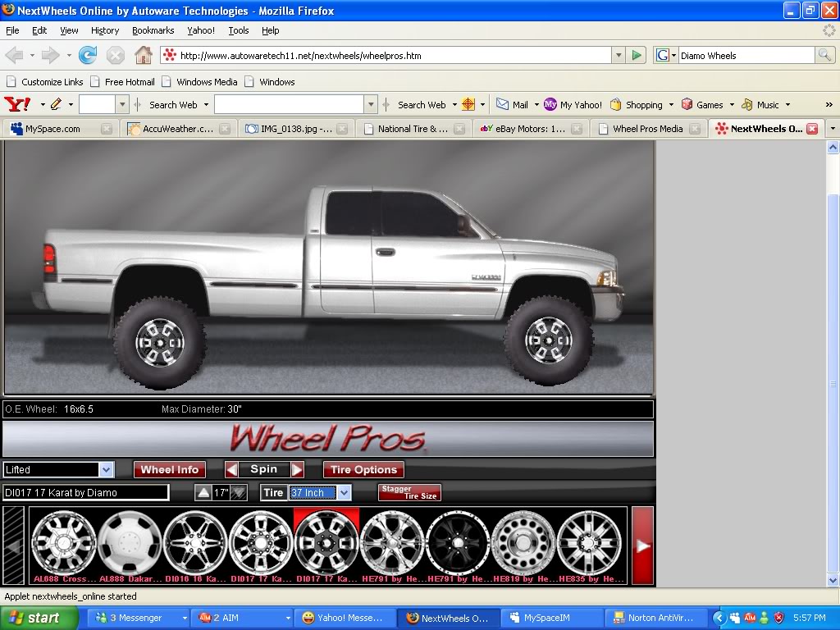Screen dimensions: 840x630
Task: Open the Lifted suspension dropdown
Action: point(107,469)
